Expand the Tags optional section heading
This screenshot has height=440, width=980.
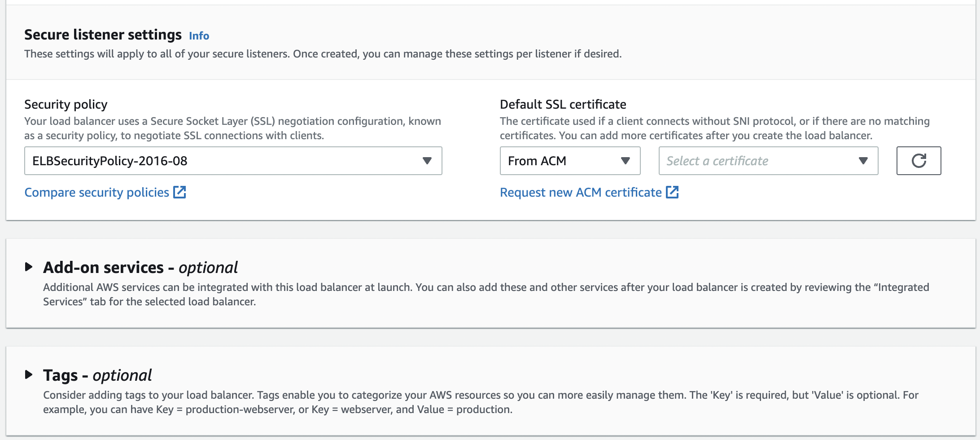tap(97, 375)
